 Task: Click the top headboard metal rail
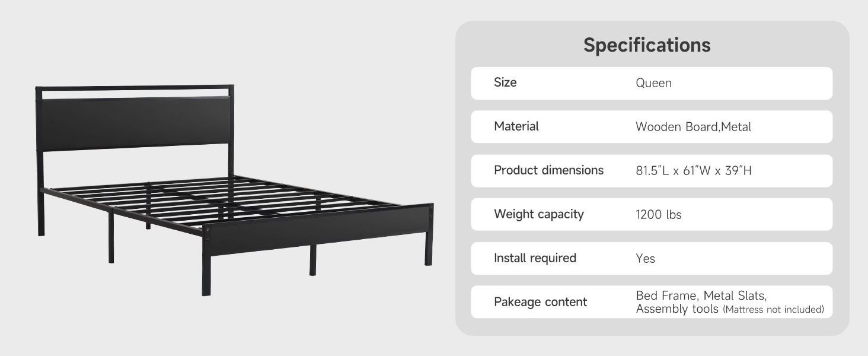click(135, 88)
